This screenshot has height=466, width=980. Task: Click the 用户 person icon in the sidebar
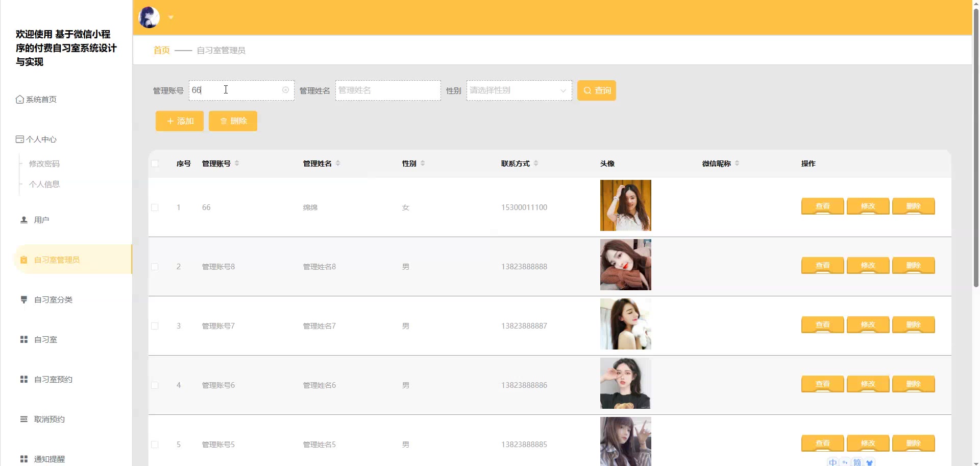pos(23,220)
